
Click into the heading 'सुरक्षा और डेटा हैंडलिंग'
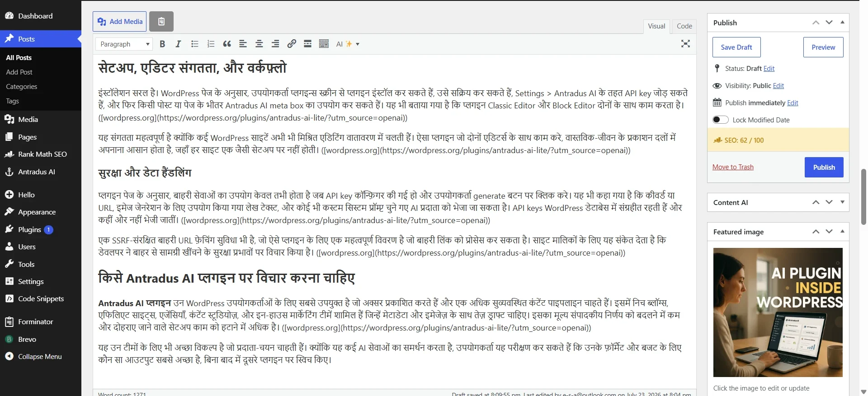point(145,173)
